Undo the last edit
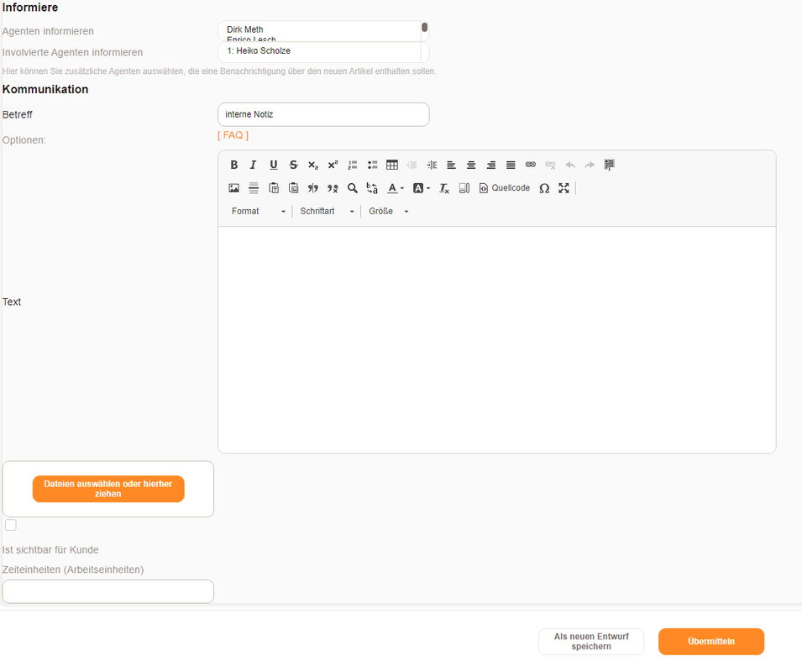The height and width of the screenshot is (672, 802). (570, 165)
